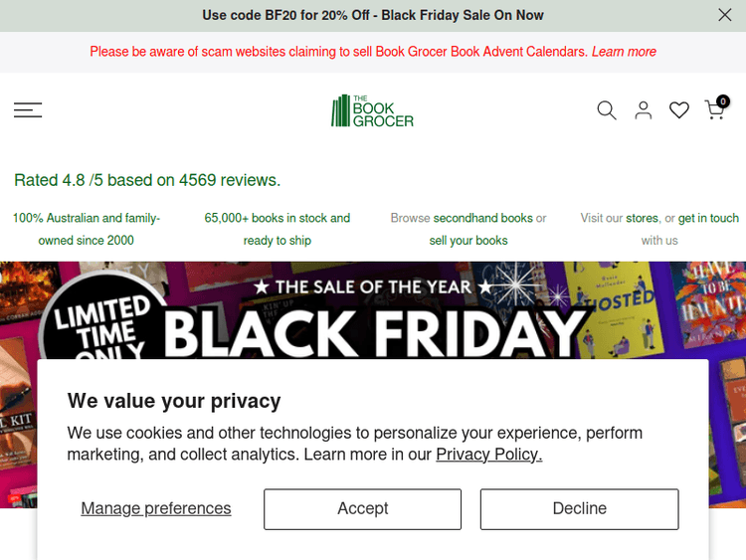Click the BF20 discount code announcement
The height and width of the screenshot is (560, 746).
(373, 15)
